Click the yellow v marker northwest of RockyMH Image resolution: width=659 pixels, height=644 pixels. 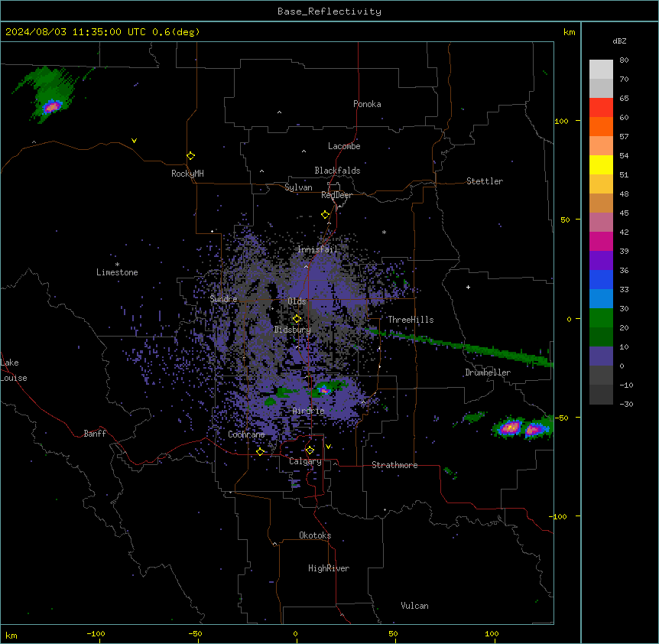(x=134, y=141)
